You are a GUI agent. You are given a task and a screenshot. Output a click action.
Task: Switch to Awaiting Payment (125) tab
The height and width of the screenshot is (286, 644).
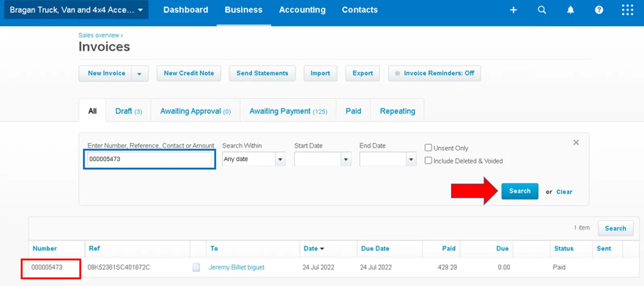[288, 111]
